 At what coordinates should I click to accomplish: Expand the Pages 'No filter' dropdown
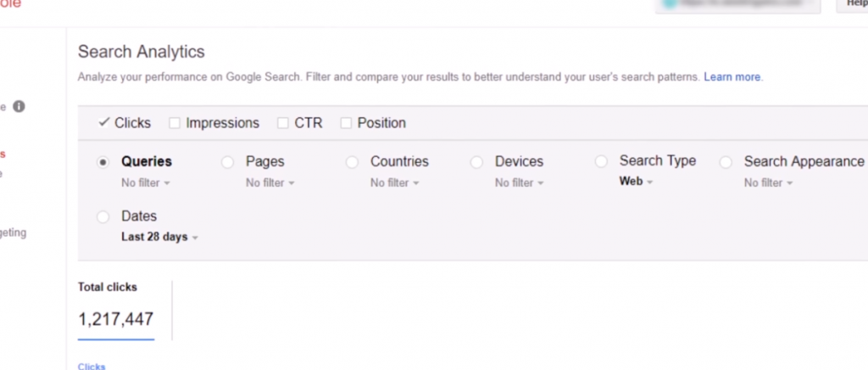pos(270,182)
